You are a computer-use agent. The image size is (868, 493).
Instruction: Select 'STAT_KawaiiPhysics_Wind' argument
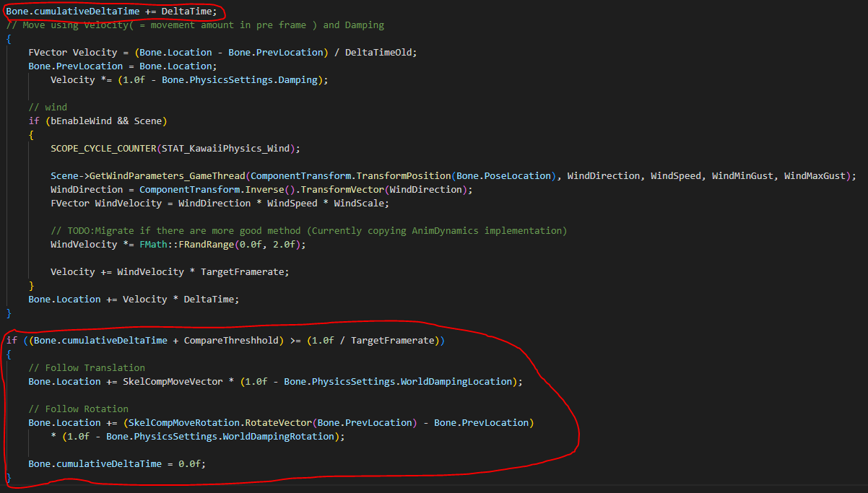pos(225,148)
